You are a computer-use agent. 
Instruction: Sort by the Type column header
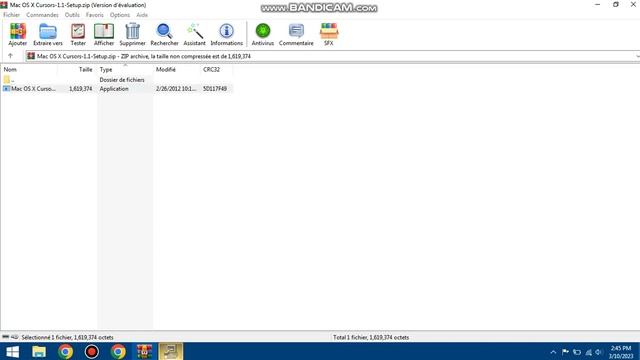[125, 69]
